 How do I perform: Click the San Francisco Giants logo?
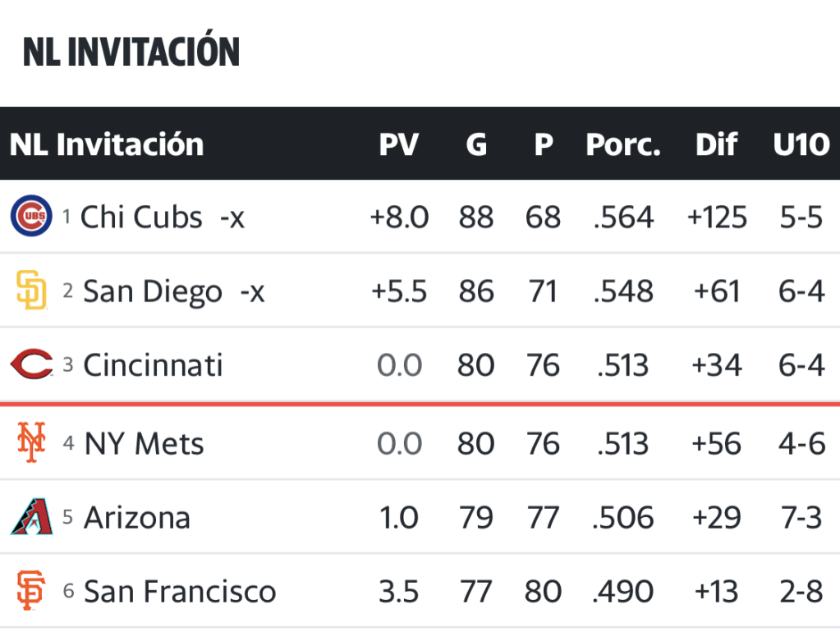(x=31, y=591)
